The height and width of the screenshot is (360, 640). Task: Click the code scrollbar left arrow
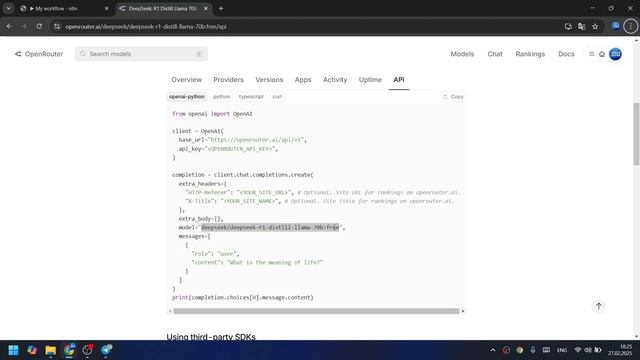click(170, 311)
